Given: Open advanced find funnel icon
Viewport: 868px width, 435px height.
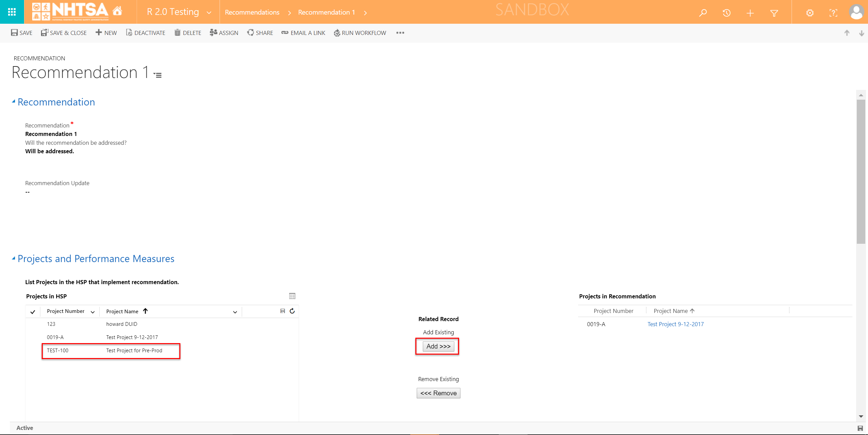Looking at the screenshot, I should click(774, 13).
